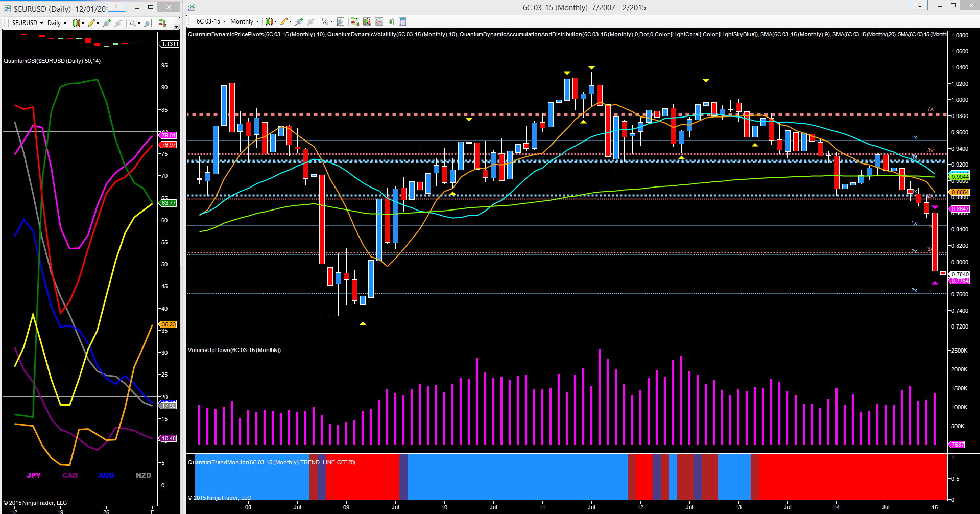
Task: Click the 0.7840 current price marker
Action: click(x=959, y=274)
